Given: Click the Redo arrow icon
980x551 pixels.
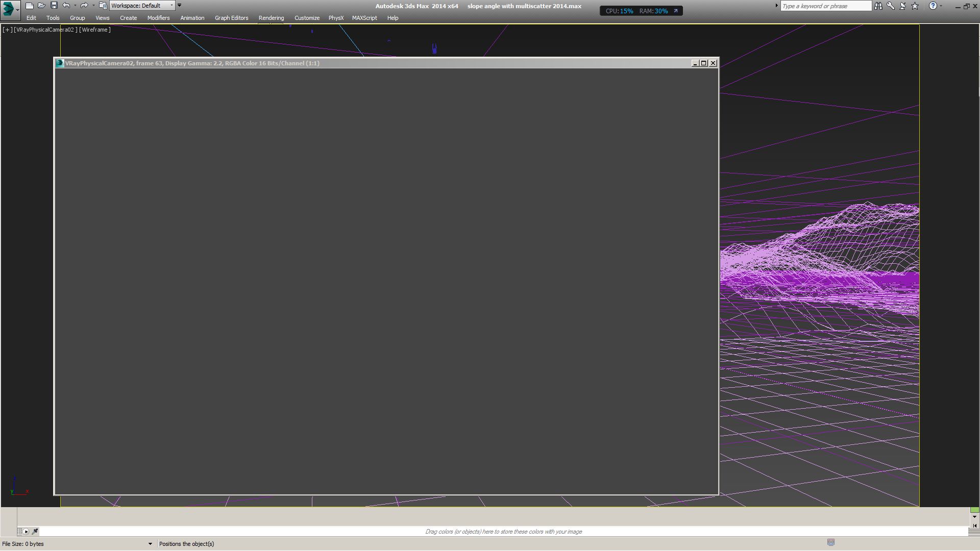Looking at the screenshot, I should point(84,6).
